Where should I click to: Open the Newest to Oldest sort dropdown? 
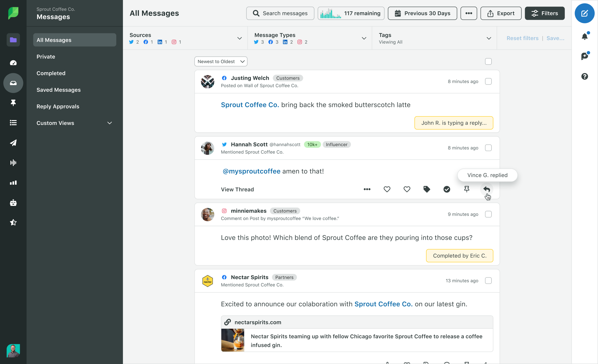pyautogui.click(x=220, y=61)
